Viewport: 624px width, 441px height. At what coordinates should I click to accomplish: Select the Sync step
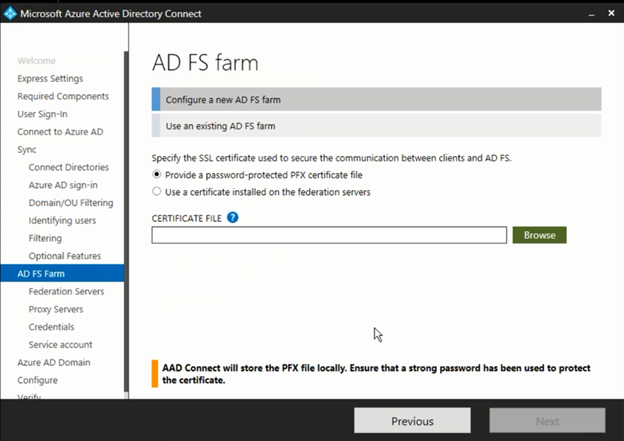pos(27,150)
